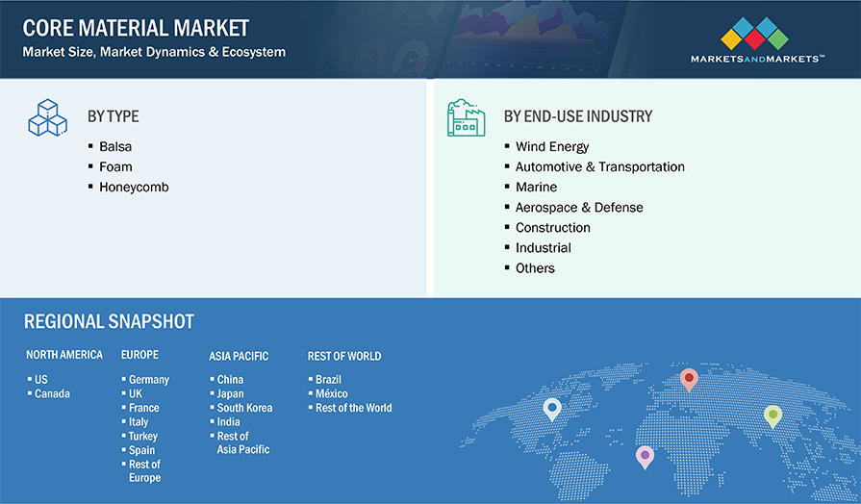Click the Core Material Market title

[x=136, y=29]
